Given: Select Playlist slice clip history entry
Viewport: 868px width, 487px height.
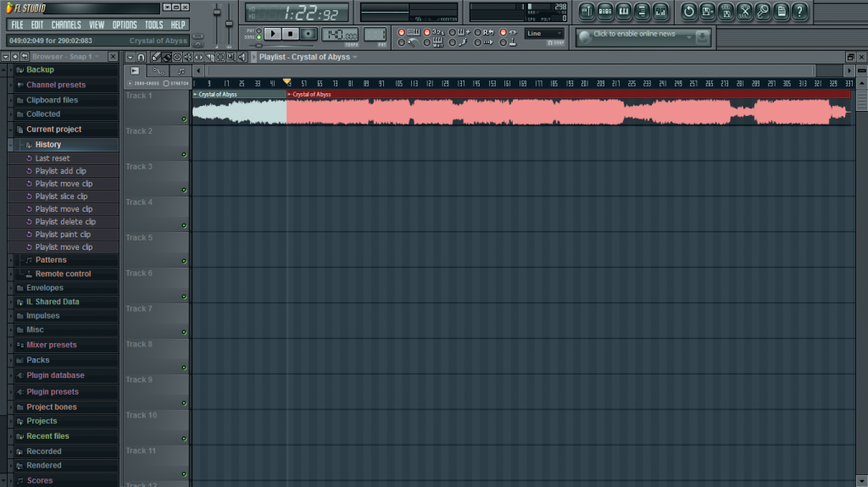Looking at the screenshot, I should 63,196.
